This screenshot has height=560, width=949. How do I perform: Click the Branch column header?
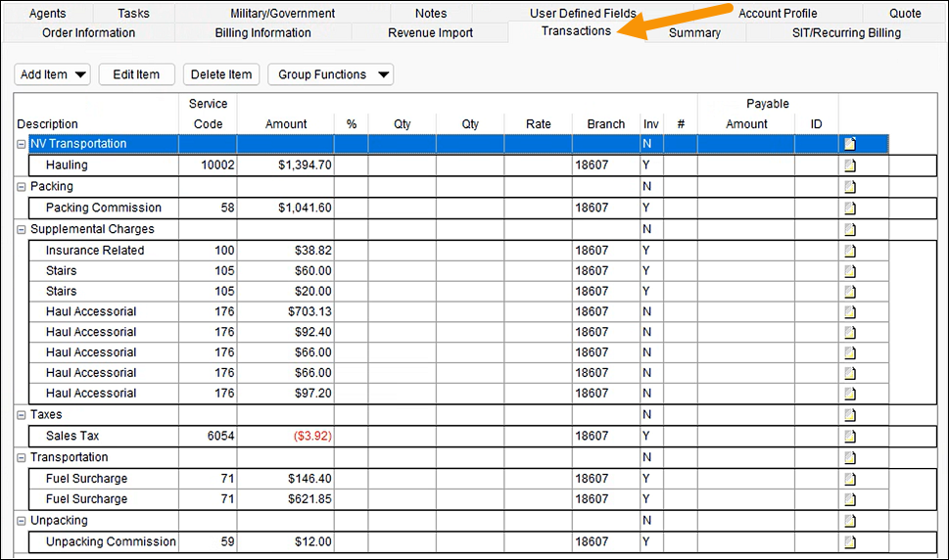click(606, 124)
